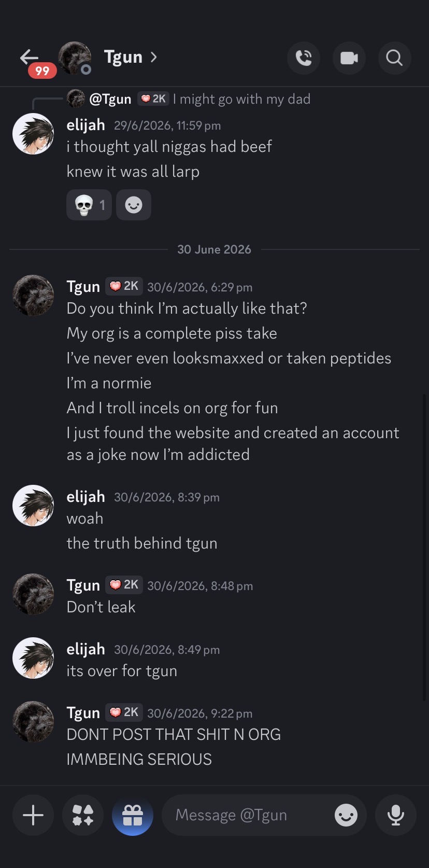429x868 pixels.
Task: Jump to replied message "I might go with my dad"
Action: 241,99
